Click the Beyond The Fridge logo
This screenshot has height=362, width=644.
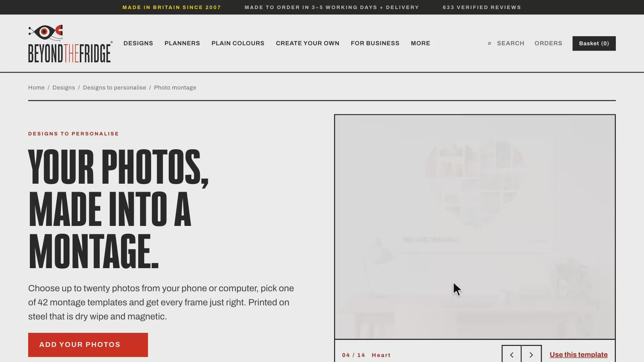(x=70, y=43)
